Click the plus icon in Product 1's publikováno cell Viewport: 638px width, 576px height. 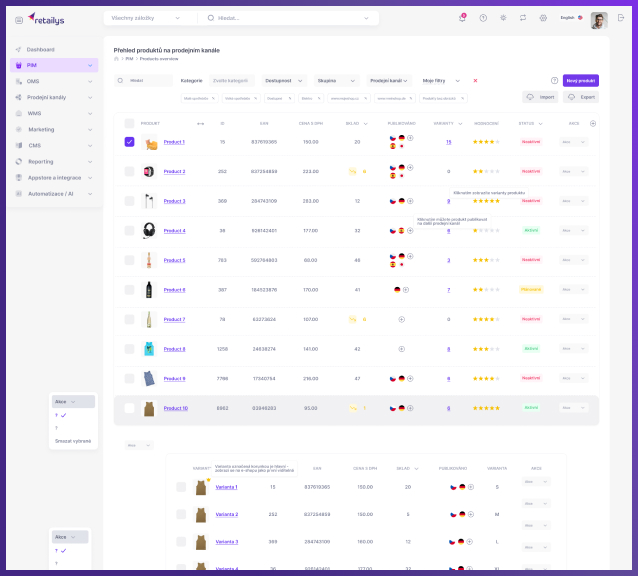click(410, 138)
